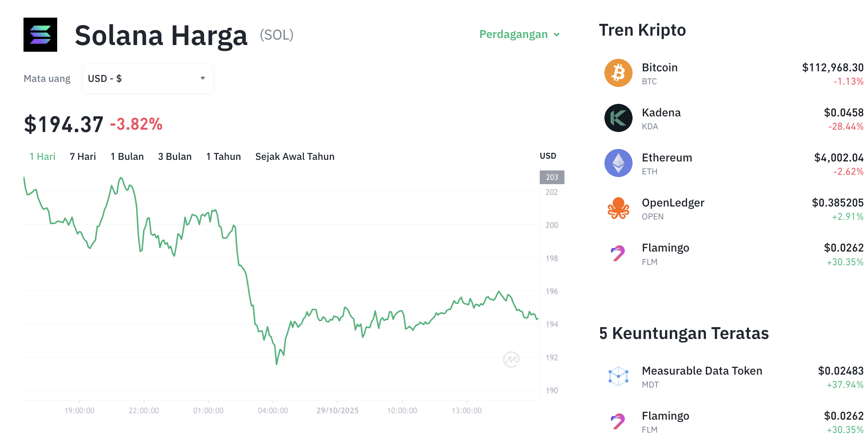Switch chart to 1 Bulan range
The width and height of the screenshot is (868, 442).
point(127,157)
